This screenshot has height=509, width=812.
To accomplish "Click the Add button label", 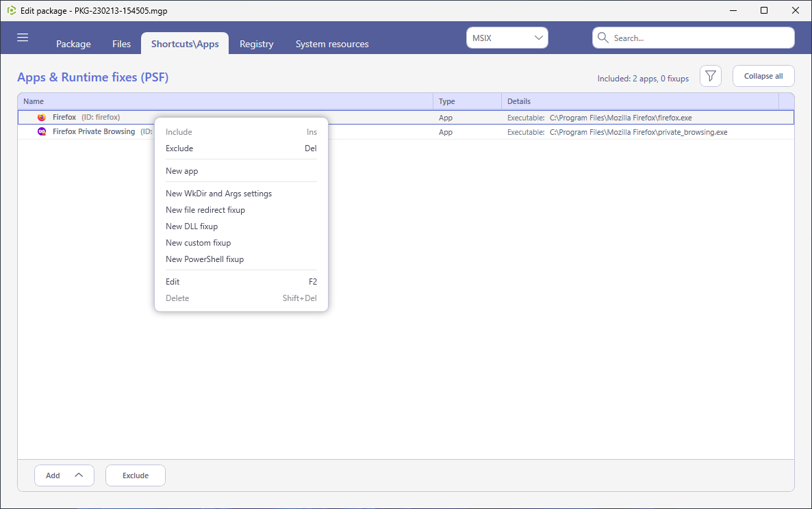I will pyautogui.click(x=53, y=475).
